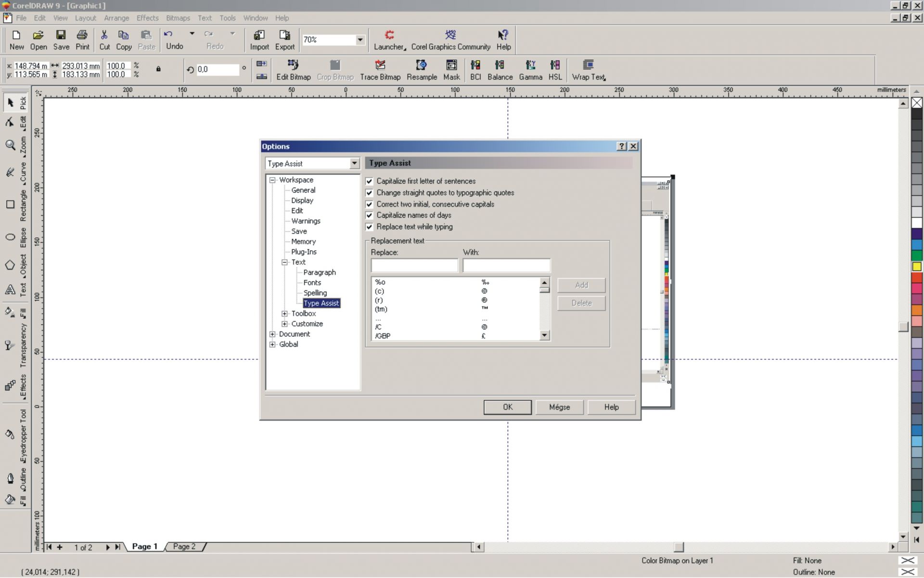Click the Undo arrow icon
The height and width of the screenshot is (578, 924).
click(x=168, y=34)
